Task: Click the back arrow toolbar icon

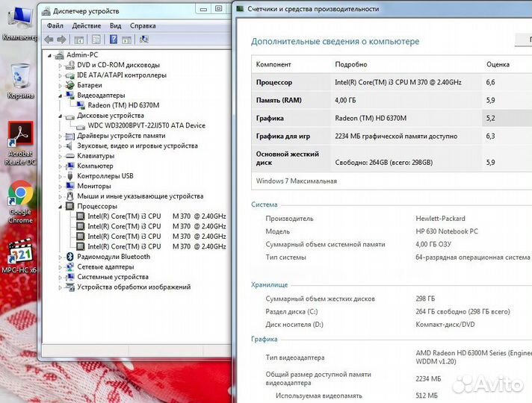Action: tap(49, 40)
